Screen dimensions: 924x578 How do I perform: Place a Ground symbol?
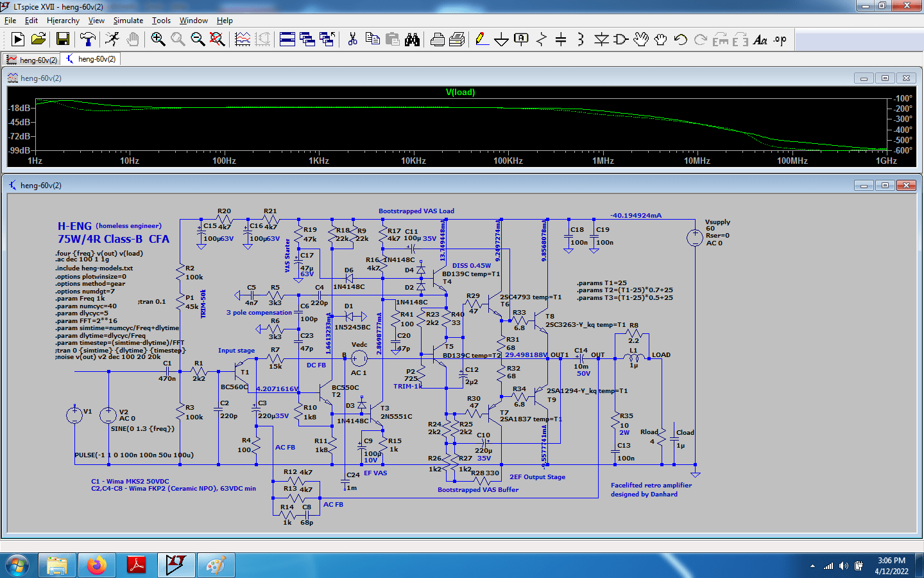[502, 40]
